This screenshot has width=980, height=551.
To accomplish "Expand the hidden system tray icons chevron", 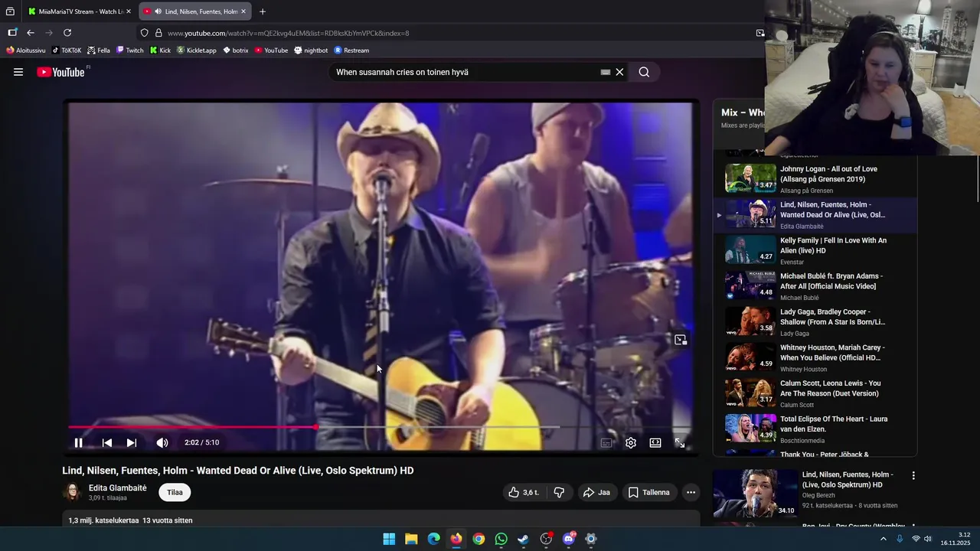I will tap(883, 539).
